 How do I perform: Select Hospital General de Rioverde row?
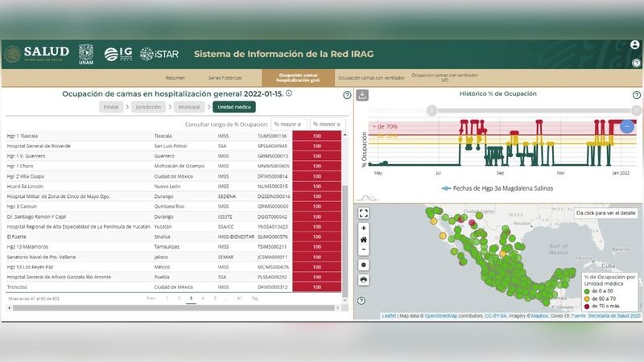tap(174, 146)
